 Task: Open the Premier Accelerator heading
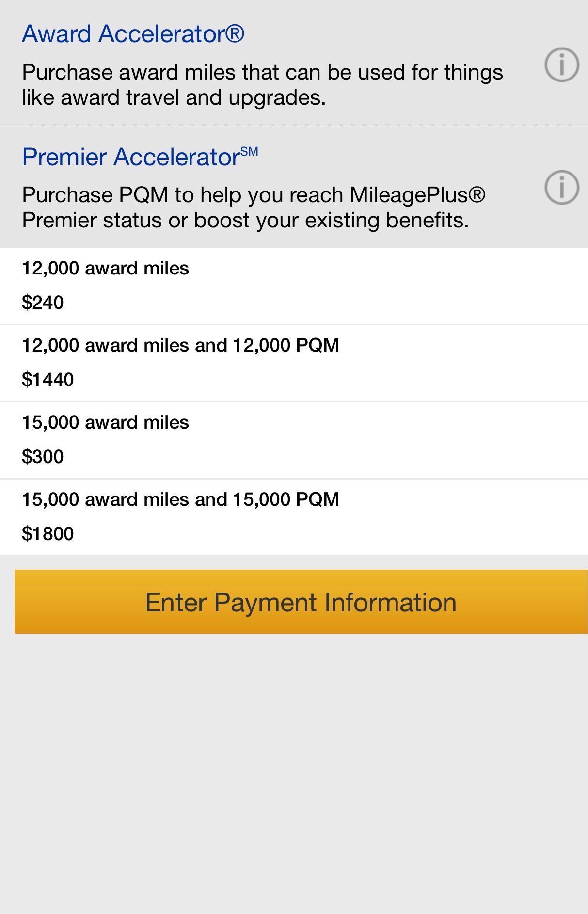point(131,157)
